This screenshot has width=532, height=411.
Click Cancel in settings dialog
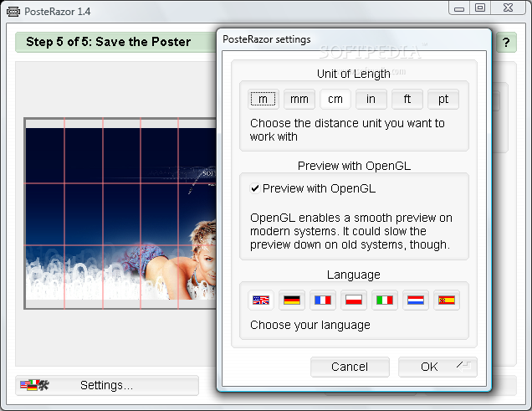point(350,367)
